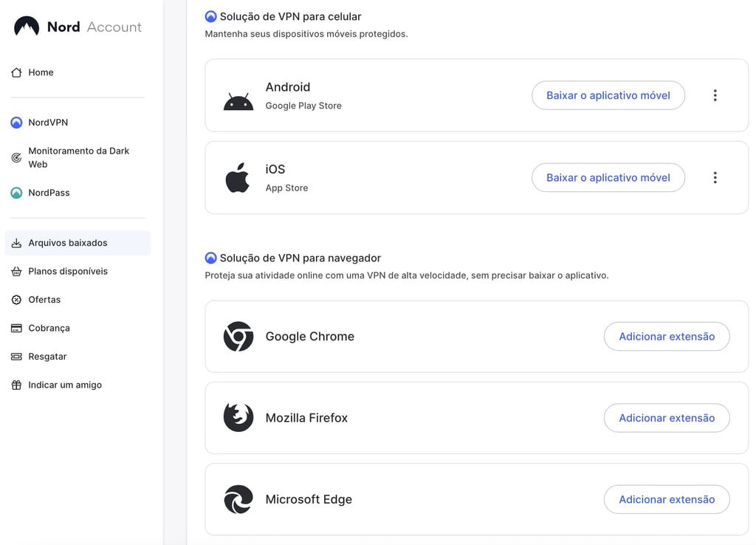Screen dimensions: 756x545
Task: Open NordVPN section in the sidebar
Action: pyautogui.click(x=78, y=123)
